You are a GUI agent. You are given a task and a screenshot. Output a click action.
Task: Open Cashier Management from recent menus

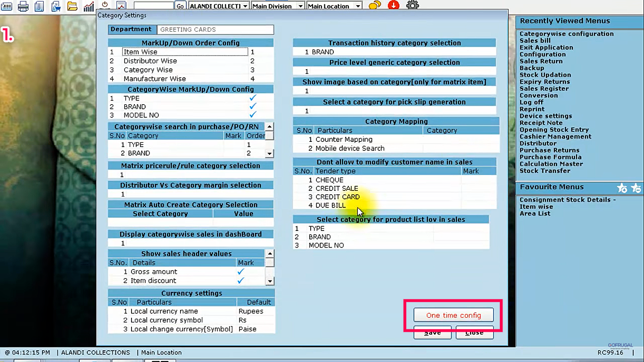click(555, 137)
